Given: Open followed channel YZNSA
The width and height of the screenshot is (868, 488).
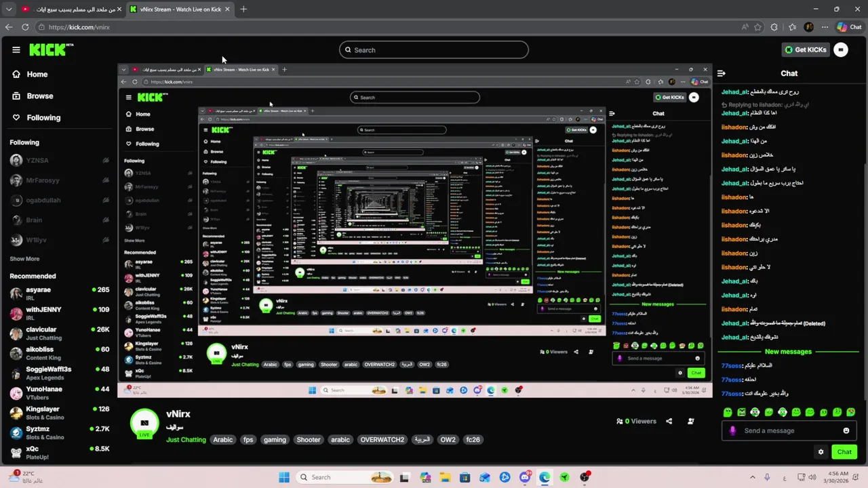Looking at the screenshot, I should (x=60, y=161).
